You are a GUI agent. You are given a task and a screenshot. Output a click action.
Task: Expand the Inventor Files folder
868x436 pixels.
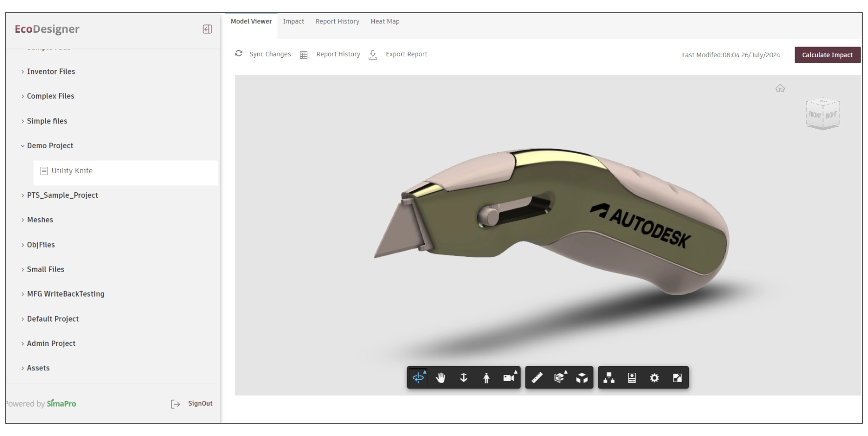pyautogui.click(x=23, y=72)
